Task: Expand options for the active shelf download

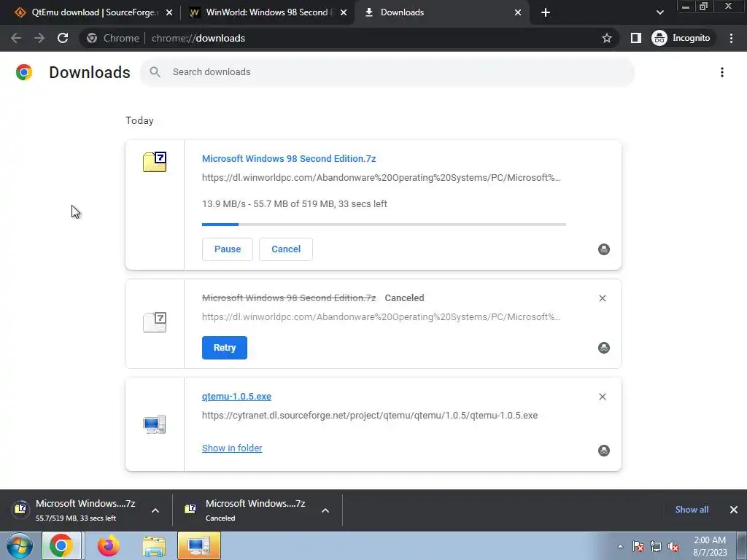Action: pos(155,510)
